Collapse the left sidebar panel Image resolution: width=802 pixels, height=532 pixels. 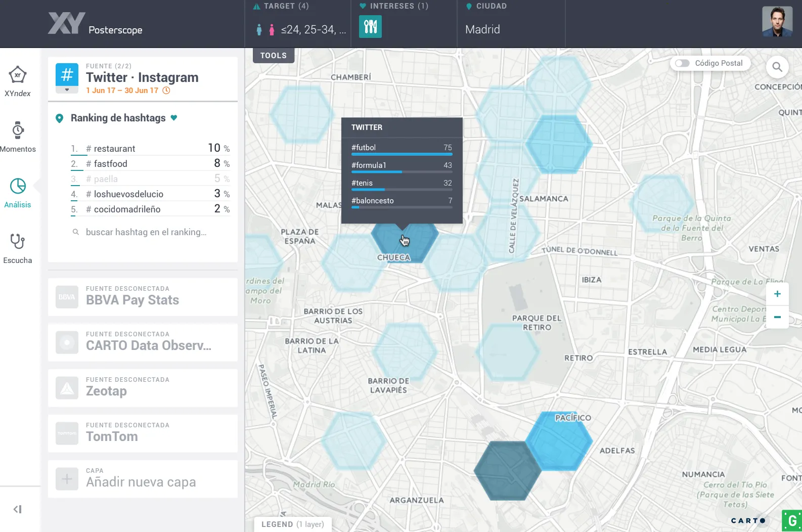[18, 509]
